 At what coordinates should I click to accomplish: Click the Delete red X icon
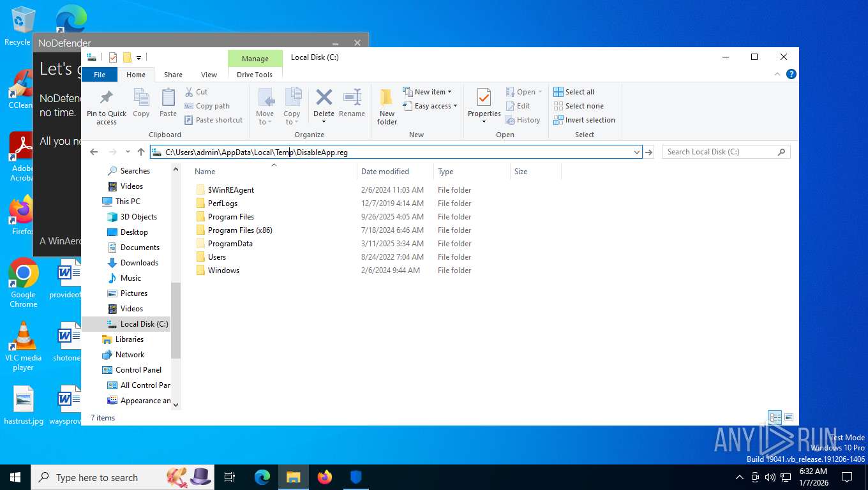(x=324, y=97)
